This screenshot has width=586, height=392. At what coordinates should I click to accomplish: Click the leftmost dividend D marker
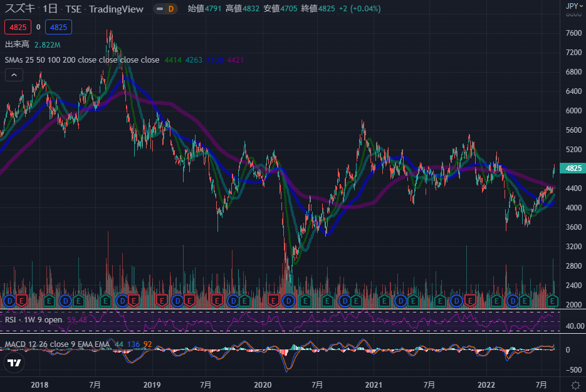click(x=9, y=301)
